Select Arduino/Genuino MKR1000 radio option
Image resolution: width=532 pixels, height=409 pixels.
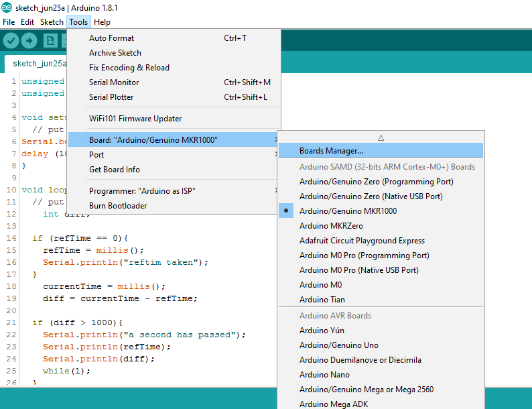[348, 211]
